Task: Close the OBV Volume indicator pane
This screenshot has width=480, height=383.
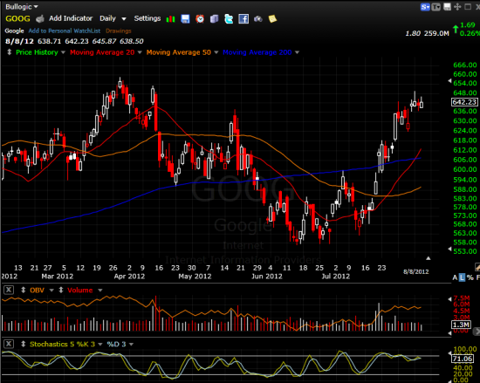Action: pyautogui.click(x=9, y=290)
